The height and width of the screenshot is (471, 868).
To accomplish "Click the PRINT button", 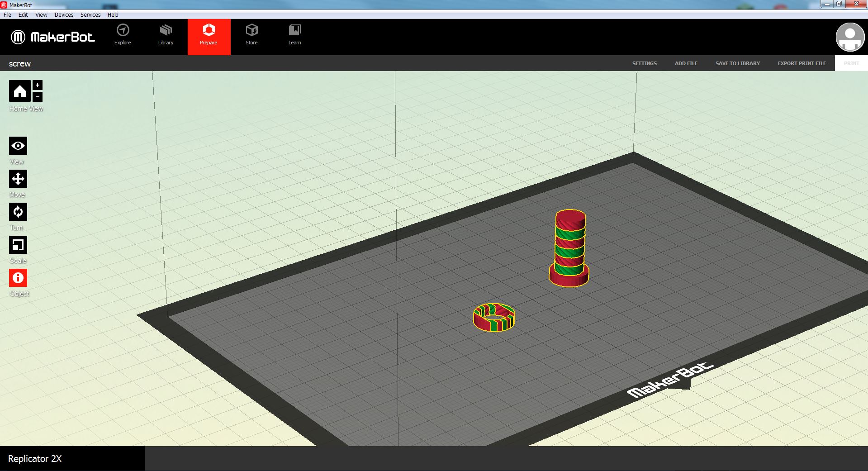I will pyautogui.click(x=851, y=63).
